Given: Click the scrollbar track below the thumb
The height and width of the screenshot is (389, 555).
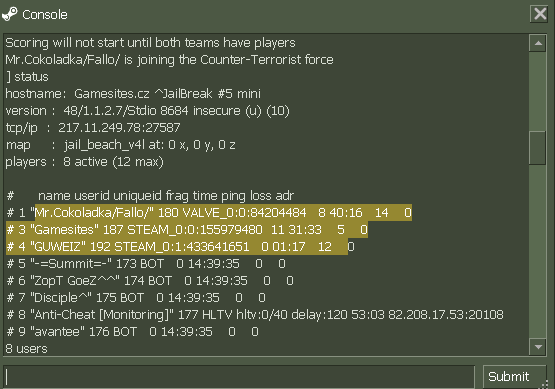Looking at the screenshot, I should click(x=538, y=251).
